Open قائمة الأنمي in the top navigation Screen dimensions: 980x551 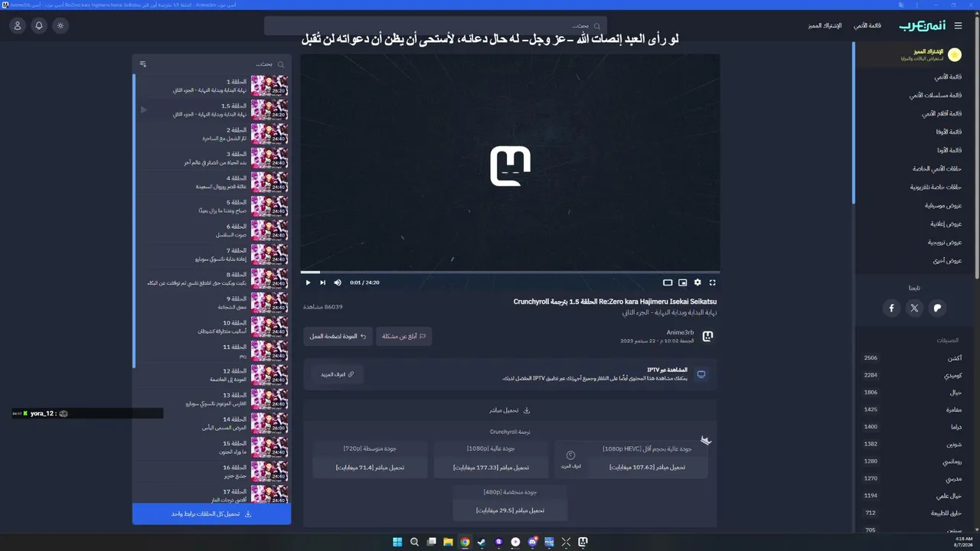(x=867, y=25)
